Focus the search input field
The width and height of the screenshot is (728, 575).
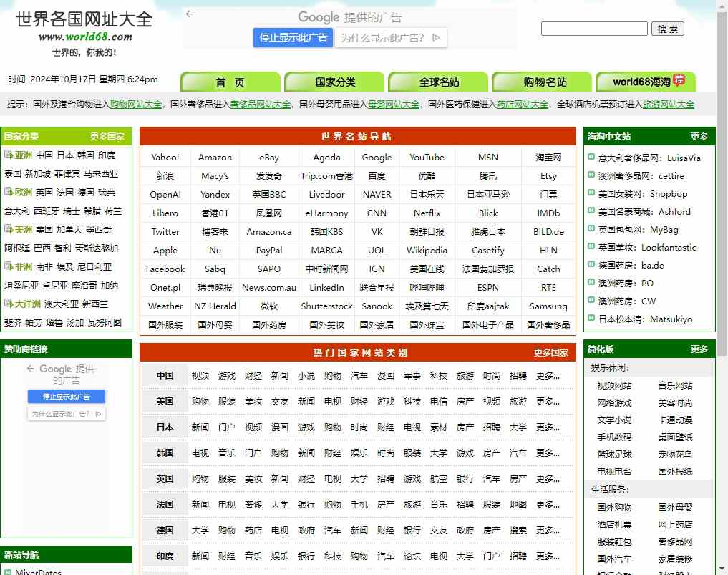click(594, 29)
